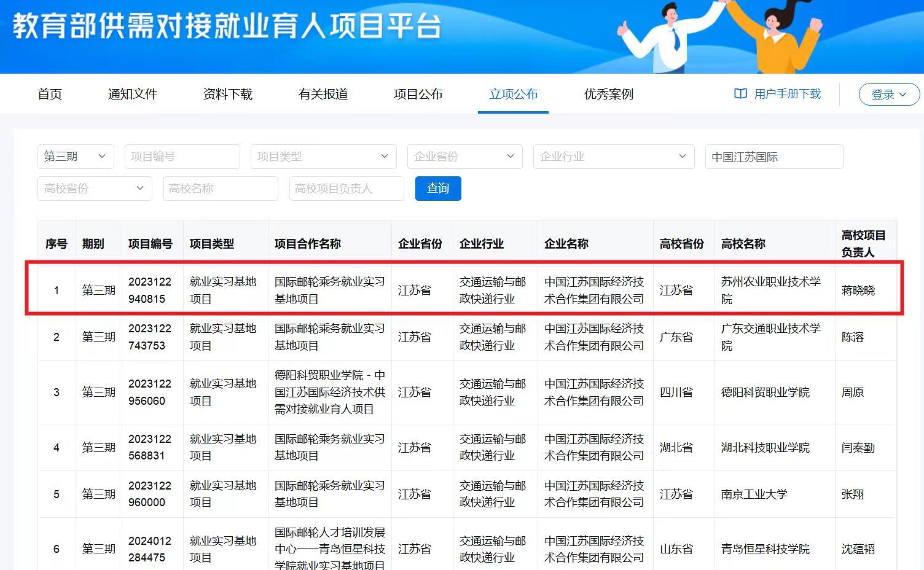924x570 pixels.
Task: Click the 高校项目负责人 column header
Action: 864,244
